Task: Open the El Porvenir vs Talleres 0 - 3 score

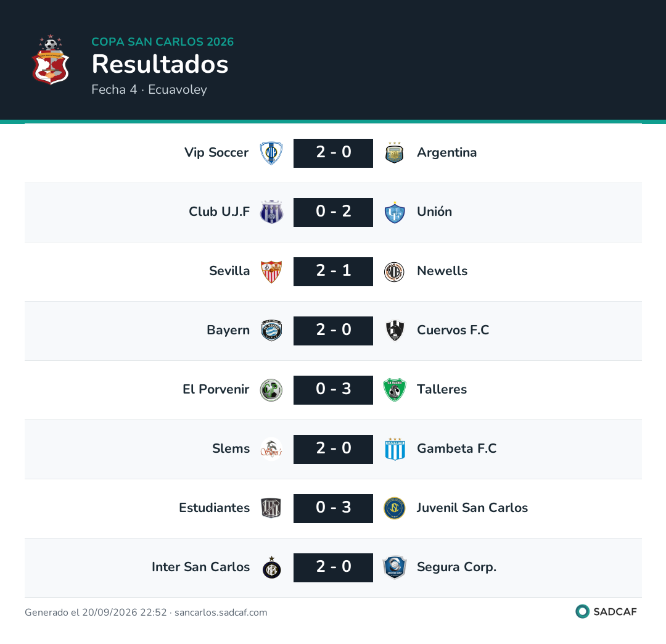Action: point(334,390)
